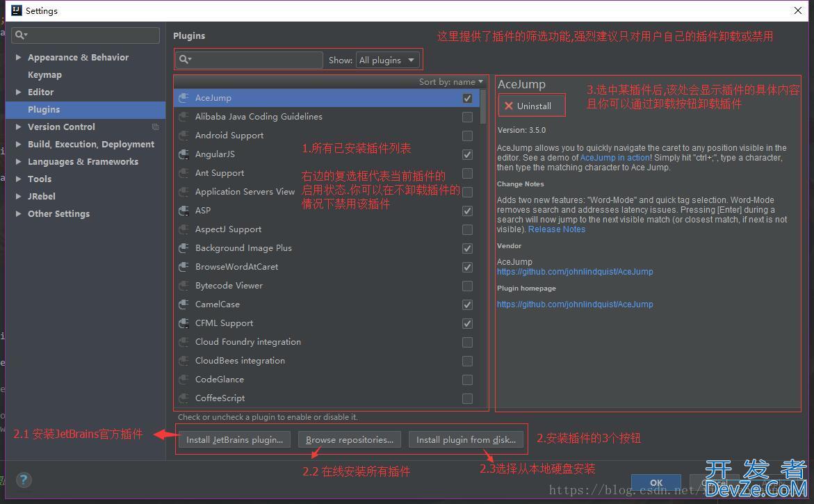This screenshot has height=504, width=814.
Task: Click the Bytecode Viewer plugin icon
Action: pyautogui.click(x=184, y=286)
